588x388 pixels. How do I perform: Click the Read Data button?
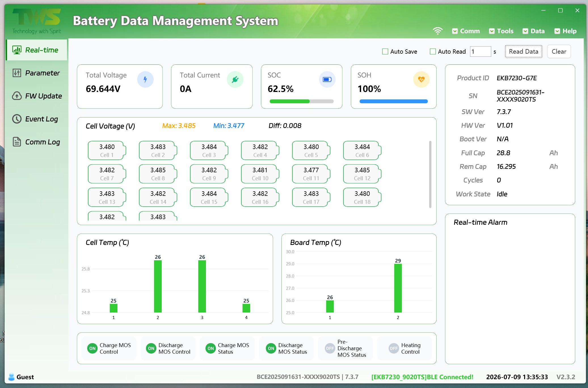point(524,52)
